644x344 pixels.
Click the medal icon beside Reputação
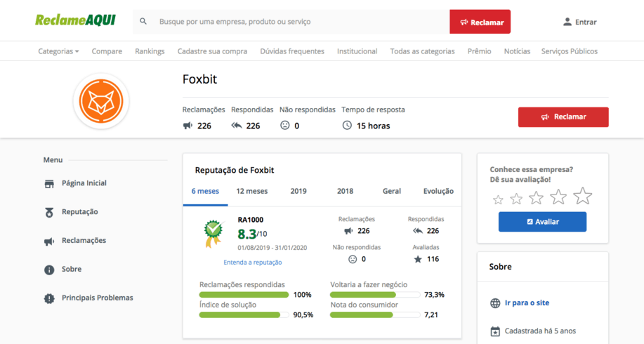[x=49, y=212]
